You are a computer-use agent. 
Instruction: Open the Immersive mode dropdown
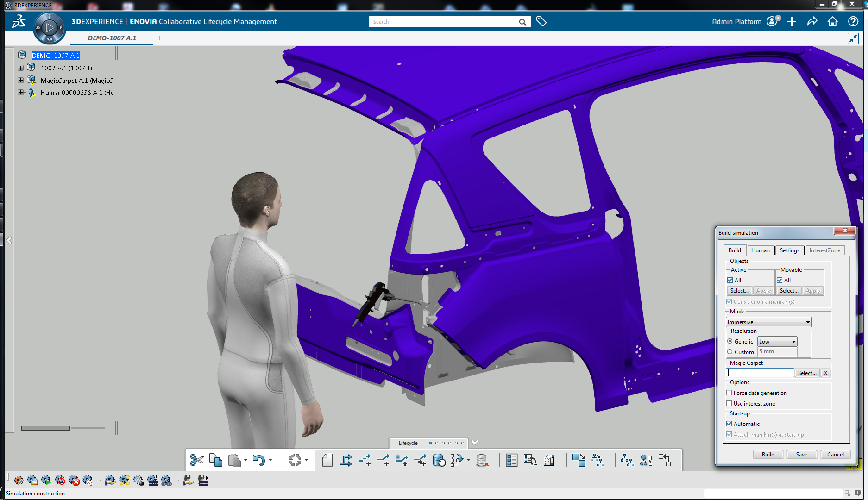(768, 322)
